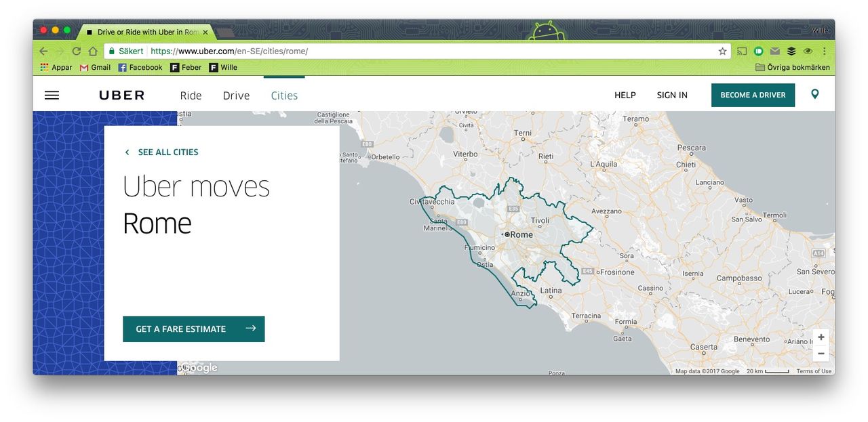The width and height of the screenshot is (868, 422).
Task: Click Chrome's home icon
Action: (93, 51)
